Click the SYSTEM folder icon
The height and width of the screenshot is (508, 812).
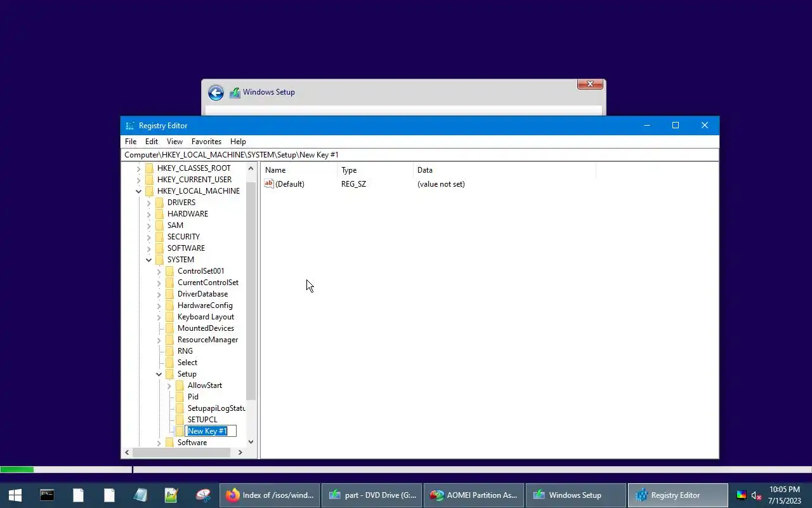(160, 260)
